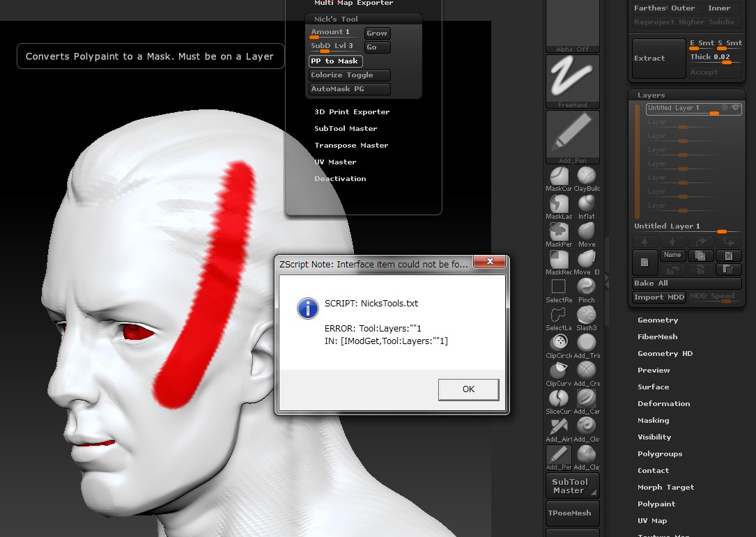Expand the Geometry palette section
The width and height of the screenshot is (756, 537).
coord(657,320)
